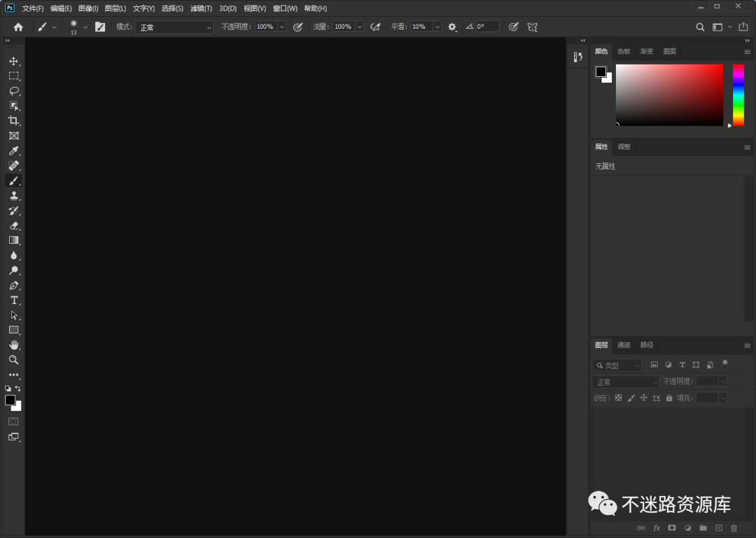This screenshot has width=756, height=538.
Task: Select the Clone Stamp tool
Action: (x=13, y=196)
